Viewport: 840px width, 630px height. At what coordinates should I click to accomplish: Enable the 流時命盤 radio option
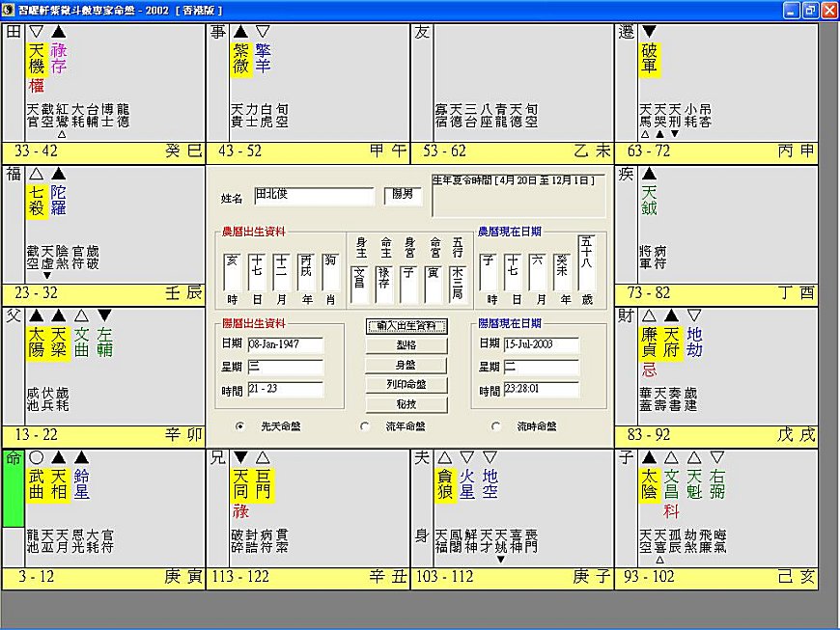(496, 425)
